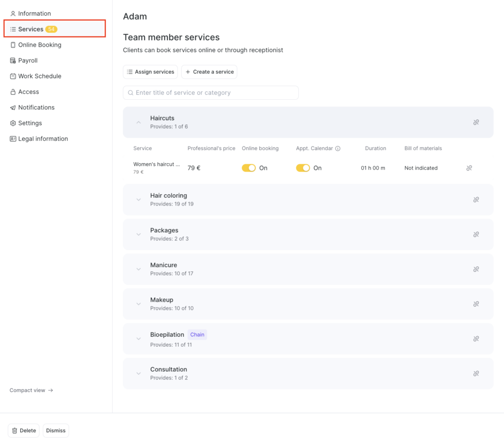The width and height of the screenshot is (504, 448).
Task: Open the Payroll section
Action: pyautogui.click(x=28, y=60)
